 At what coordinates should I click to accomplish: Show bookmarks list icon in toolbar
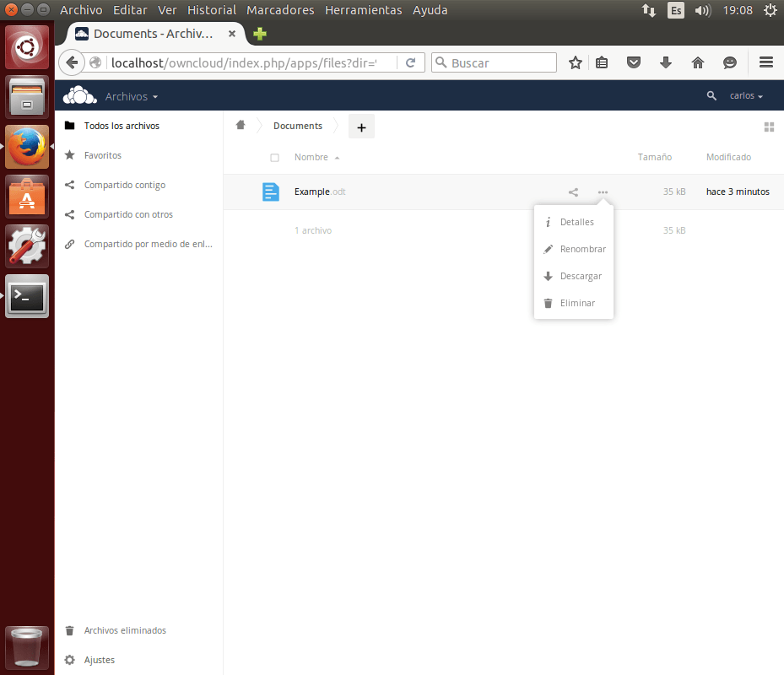[x=602, y=62]
